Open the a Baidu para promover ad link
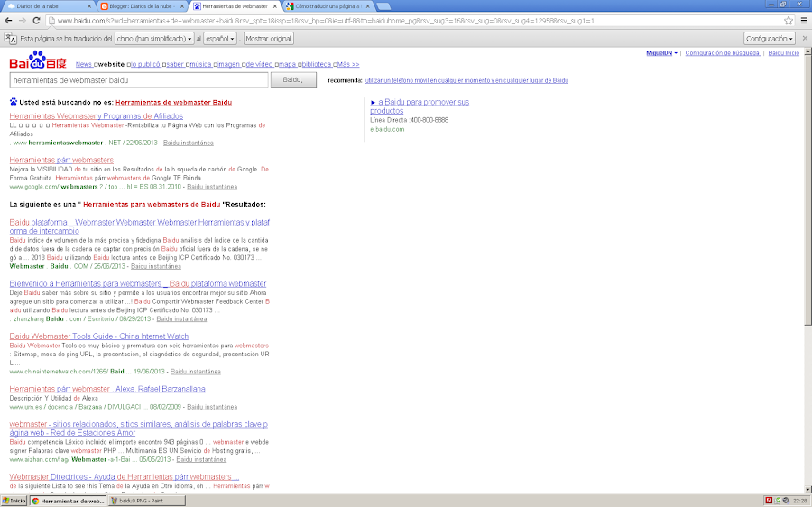812x507 pixels. (x=420, y=106)
